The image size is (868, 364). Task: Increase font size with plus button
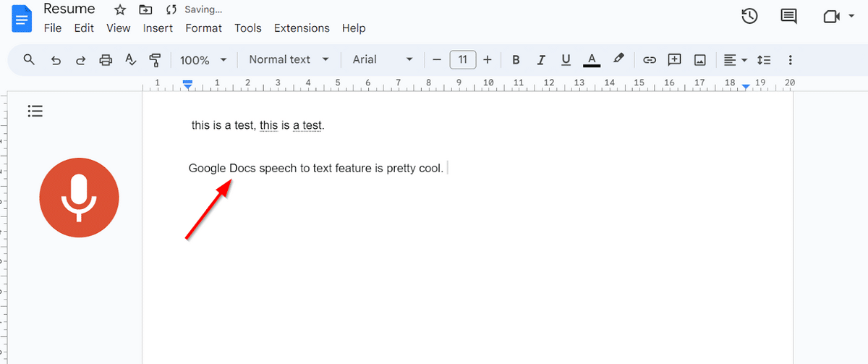[488, 60]
